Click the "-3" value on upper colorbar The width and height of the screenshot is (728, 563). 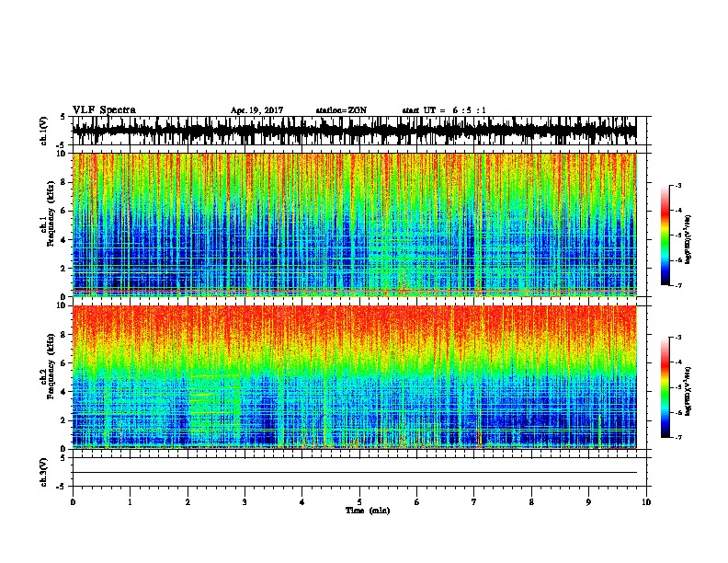pyautogui.click(x=677, y=185)
